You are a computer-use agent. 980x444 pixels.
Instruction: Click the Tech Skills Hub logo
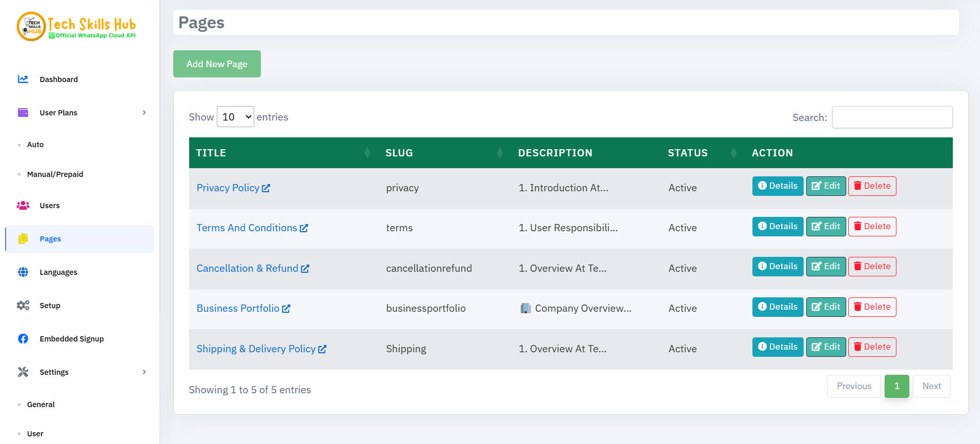coord(77,27)
